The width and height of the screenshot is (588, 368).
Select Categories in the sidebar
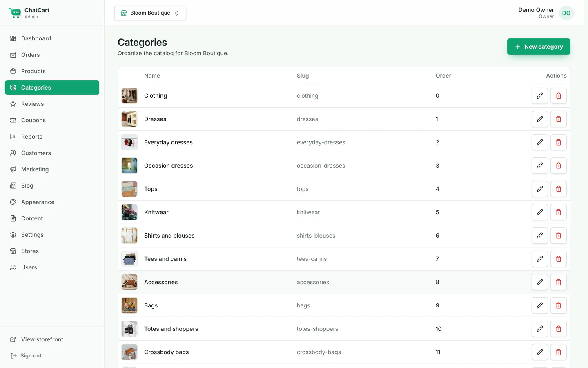(x=52, y=88)
